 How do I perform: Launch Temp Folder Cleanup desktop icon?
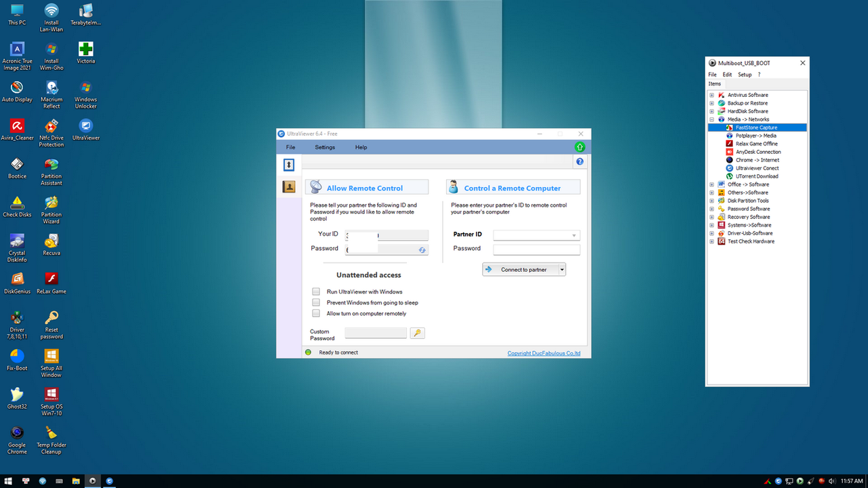pos(52,441)
